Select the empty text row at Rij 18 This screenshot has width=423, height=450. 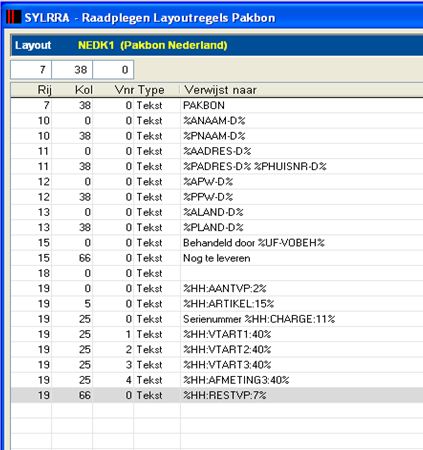click(x=217, y=273)
